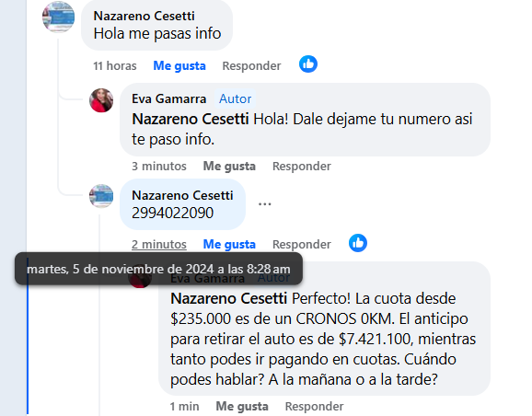Open Eva Gamarra's avatar on first reply

101,100
